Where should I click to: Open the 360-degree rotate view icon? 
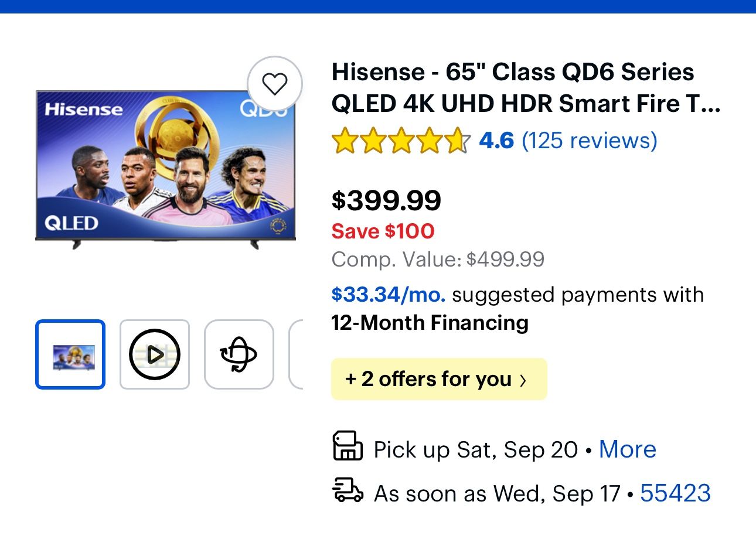[239, 354]
